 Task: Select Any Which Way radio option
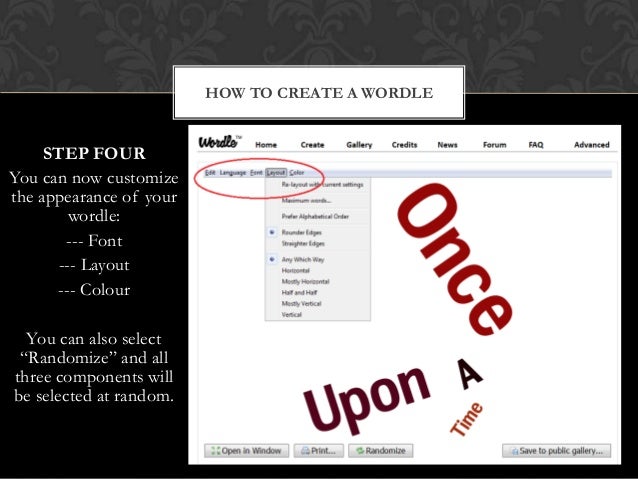(303, 259)
